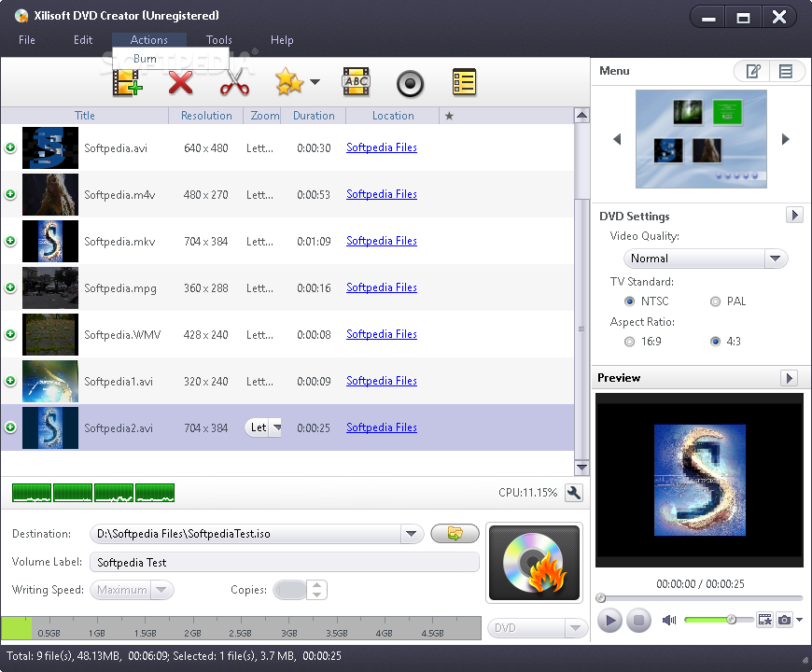Click the audio track disc icon
Screen dimensions: 812x672
(x=410, y=83)
